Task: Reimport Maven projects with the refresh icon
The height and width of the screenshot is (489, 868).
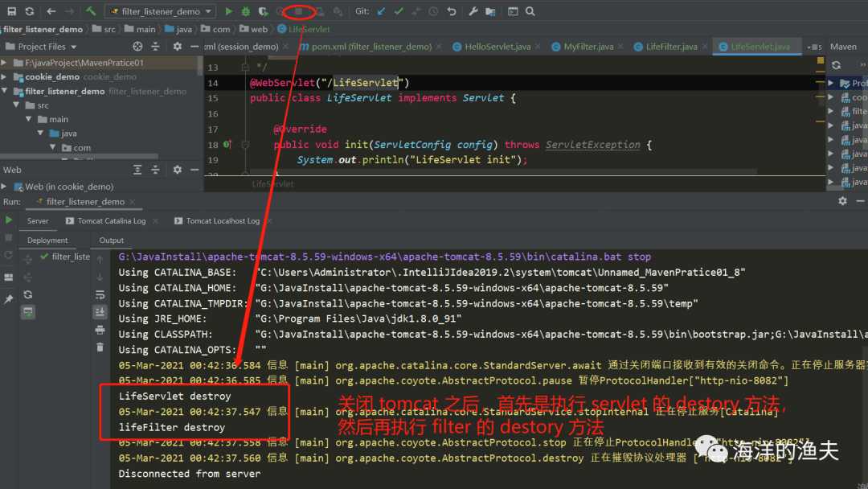Action: tap(836, 65)
